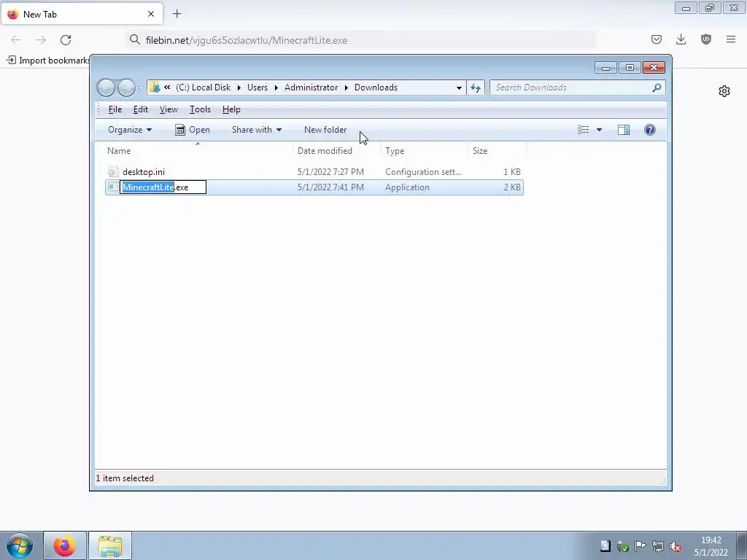Click the muted volume tray icon

[x=676, y=546]
